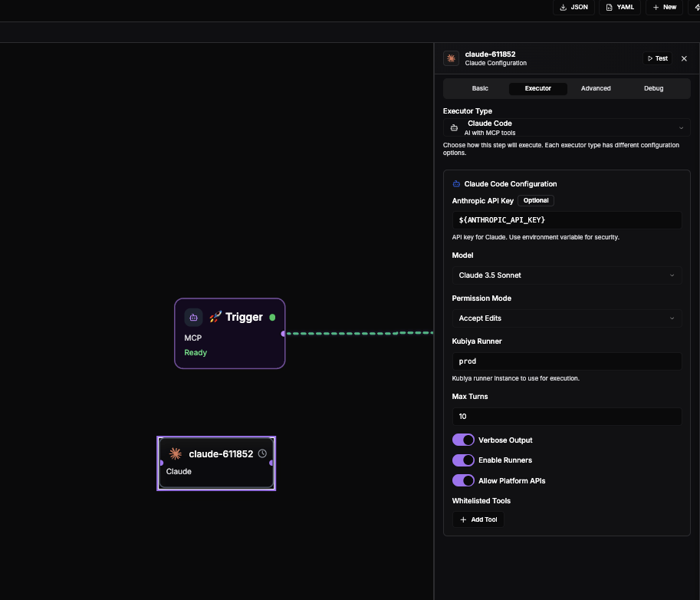Click the Executor Type chevron arrow
Viewport: 700px width, 600px height.
pos(682,128)
